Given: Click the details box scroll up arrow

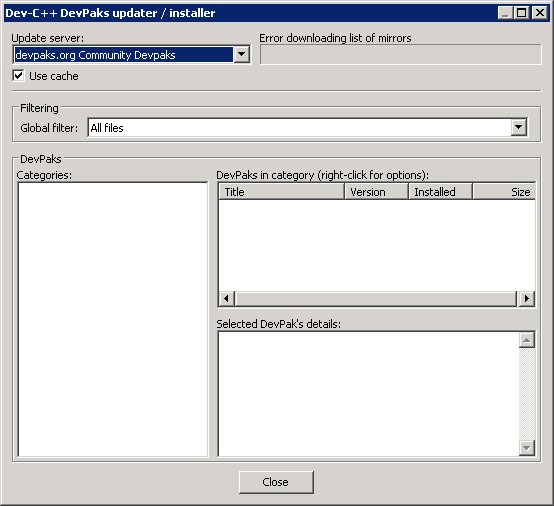Looking at the screenshot, I should [526, 340].
